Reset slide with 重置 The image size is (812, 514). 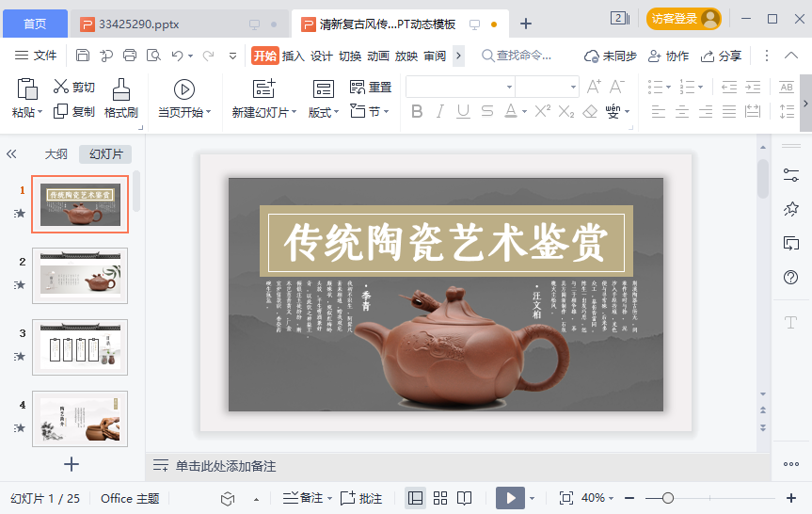[x=371, y=87]
